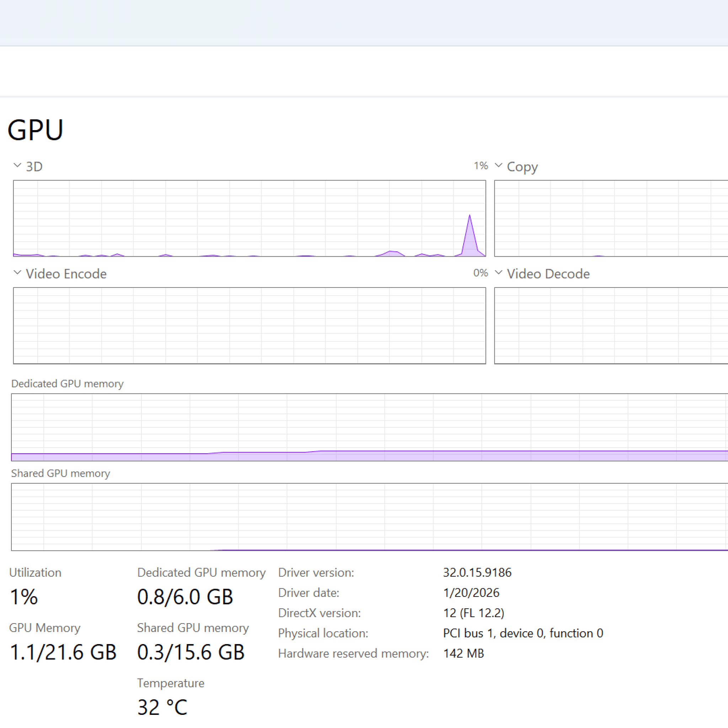The width and height of the screenshot is (728, 728).
Task: Click driver date 1/20/2026
Action: tap(471, 593)
